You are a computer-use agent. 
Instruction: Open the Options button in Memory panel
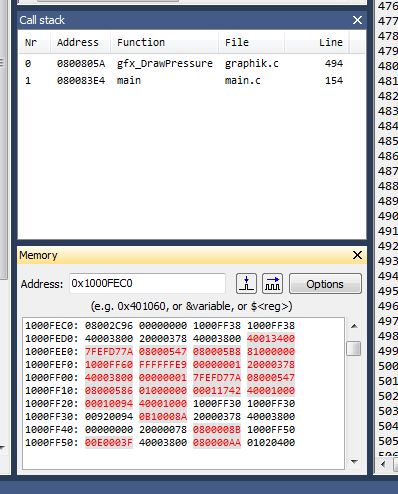click(325, 284)
